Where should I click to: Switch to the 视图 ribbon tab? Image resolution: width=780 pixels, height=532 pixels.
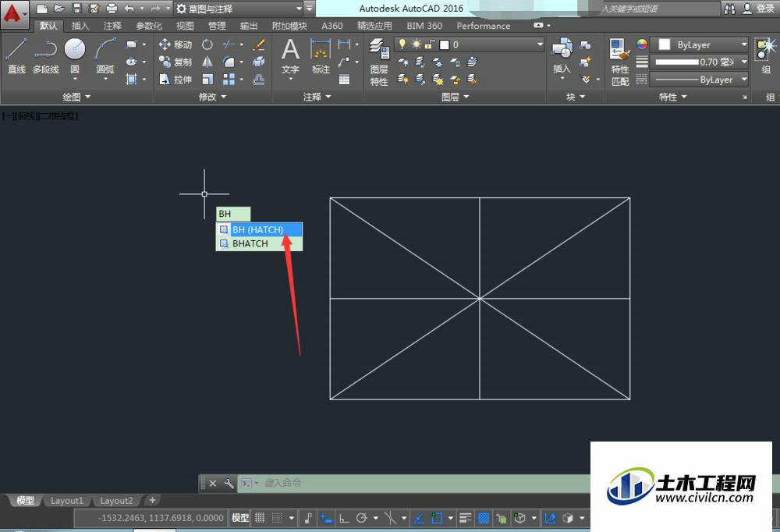pos(185,26)
